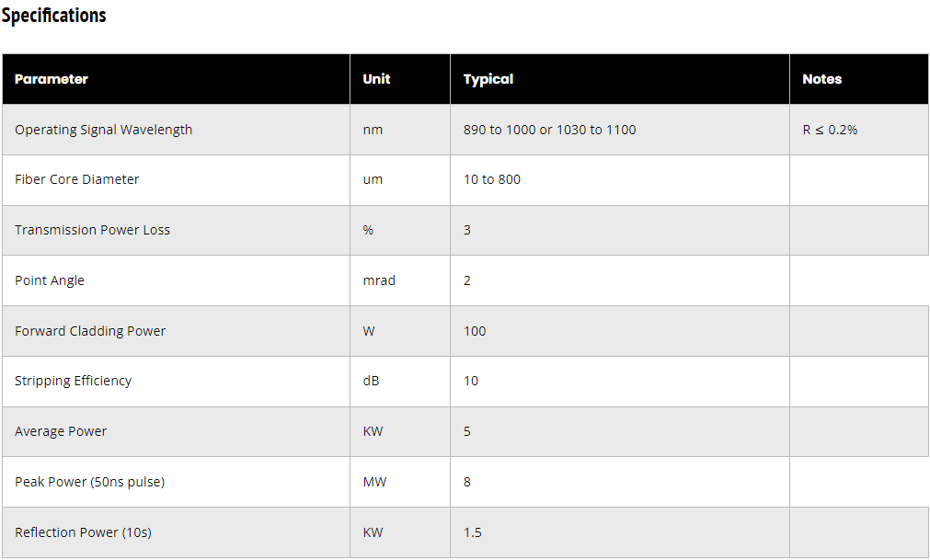Select the Forward Cladding Power label
The width and height of the screenshot is (930, 560).
pyautogui.click(x=90, y=331)
